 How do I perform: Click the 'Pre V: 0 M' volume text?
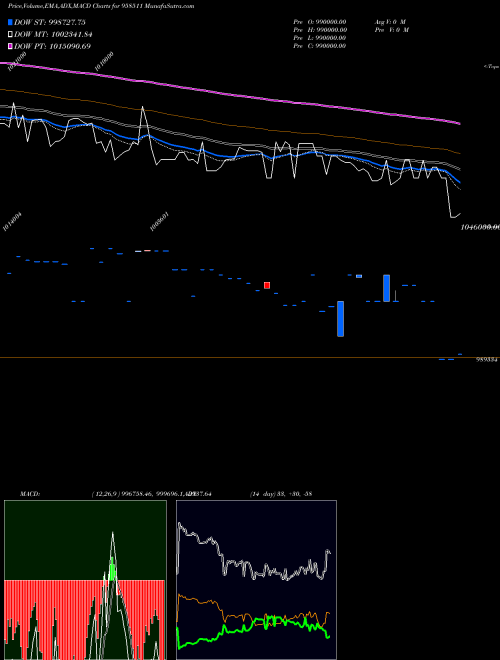pos(392,30)
